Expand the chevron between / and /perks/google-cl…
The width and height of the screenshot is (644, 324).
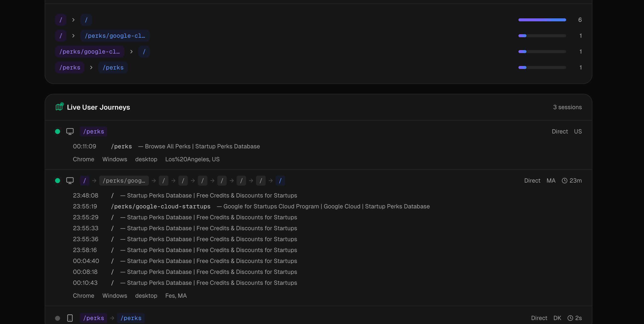coord(73,36)
